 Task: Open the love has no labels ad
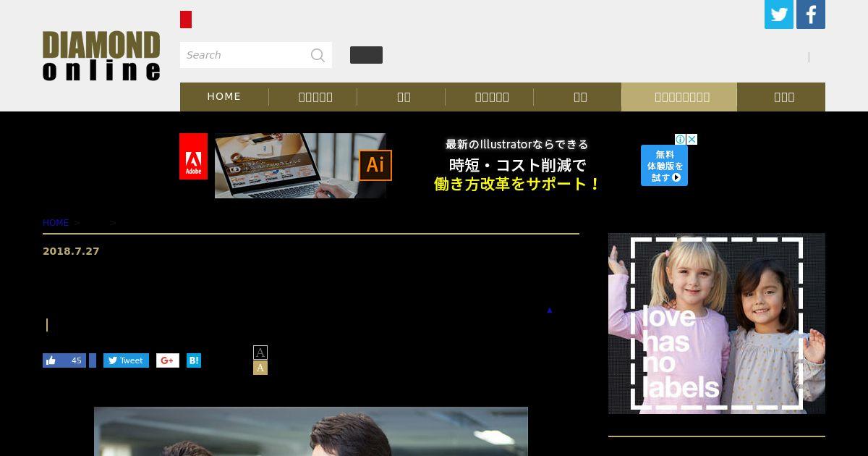717,324
